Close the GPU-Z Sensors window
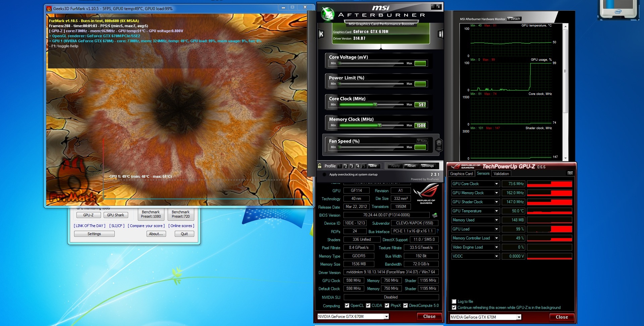This screenshot has width=644, height=326. tap(562, 317)
